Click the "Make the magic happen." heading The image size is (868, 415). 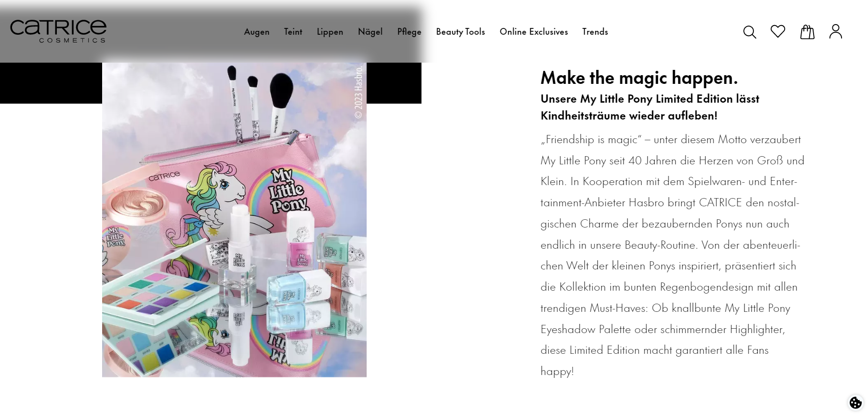pyautogui.click(x=639, y=78)
